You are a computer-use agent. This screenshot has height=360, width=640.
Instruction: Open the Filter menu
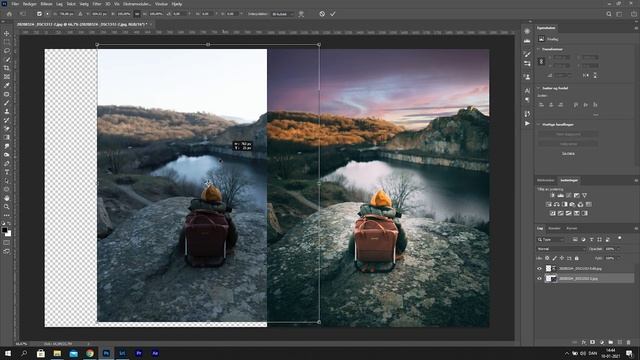pyautogui.click(x=97, y=4)
